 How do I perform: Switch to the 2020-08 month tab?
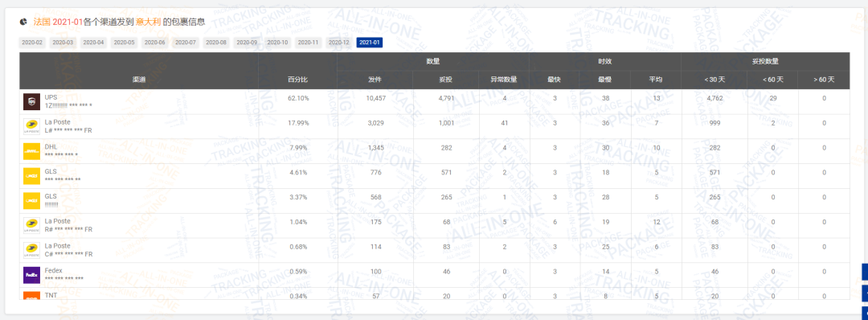(x=216, y=43)
